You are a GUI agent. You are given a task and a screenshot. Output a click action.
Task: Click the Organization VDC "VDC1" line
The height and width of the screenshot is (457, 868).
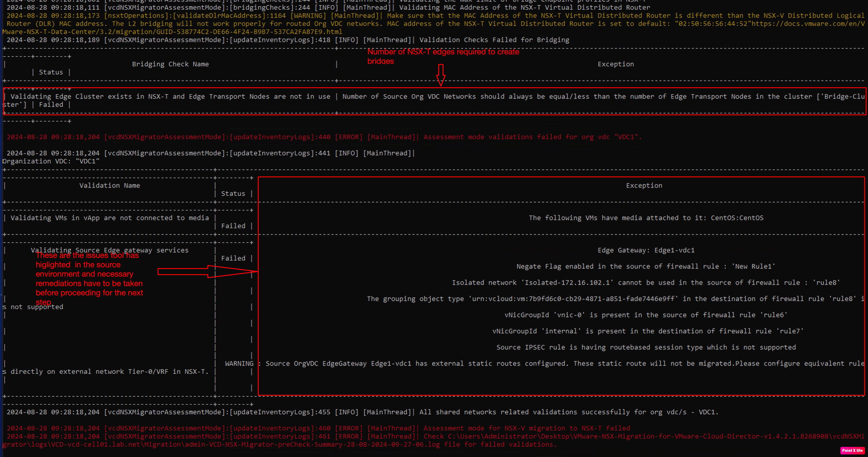tap(51, 161)
